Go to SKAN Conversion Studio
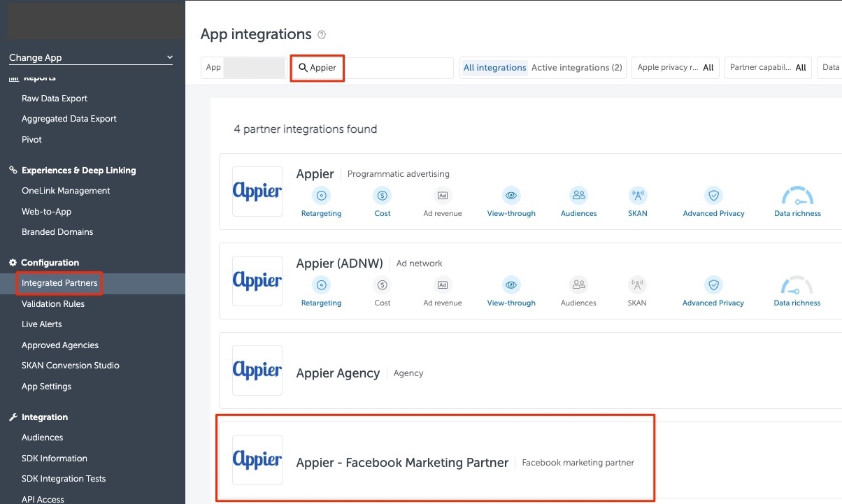The width and height of the screenshot is (842, 504). tap(70, 366)
